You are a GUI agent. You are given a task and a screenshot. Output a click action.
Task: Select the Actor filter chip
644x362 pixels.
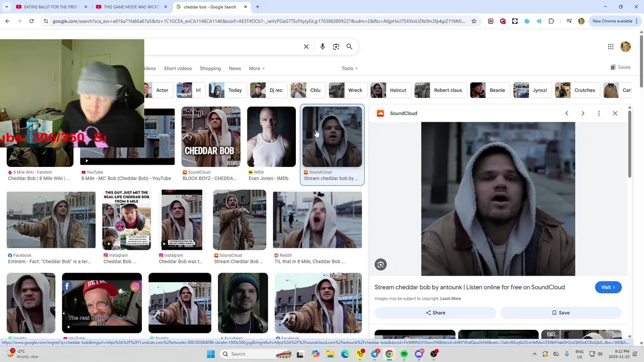[158, 90]
